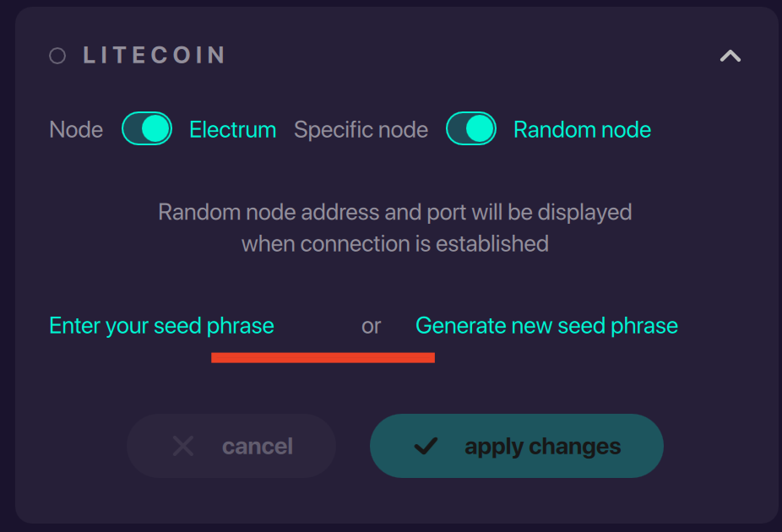Toggle the Random node setting off
The height and width of the screenshot is (532, 782).
click(x=471, y=128)
